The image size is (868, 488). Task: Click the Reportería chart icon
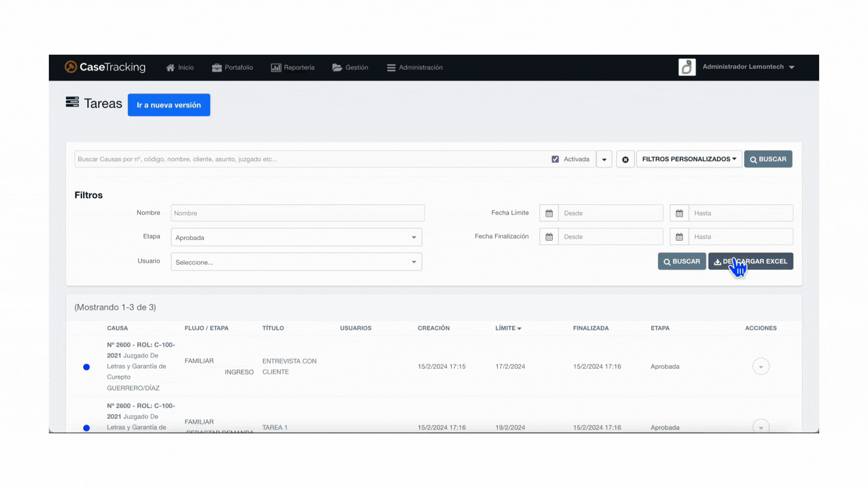276,67
